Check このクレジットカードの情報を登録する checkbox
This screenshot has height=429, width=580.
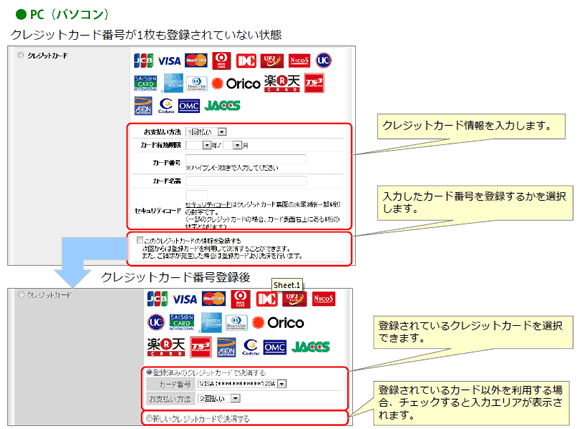(139, 240)
